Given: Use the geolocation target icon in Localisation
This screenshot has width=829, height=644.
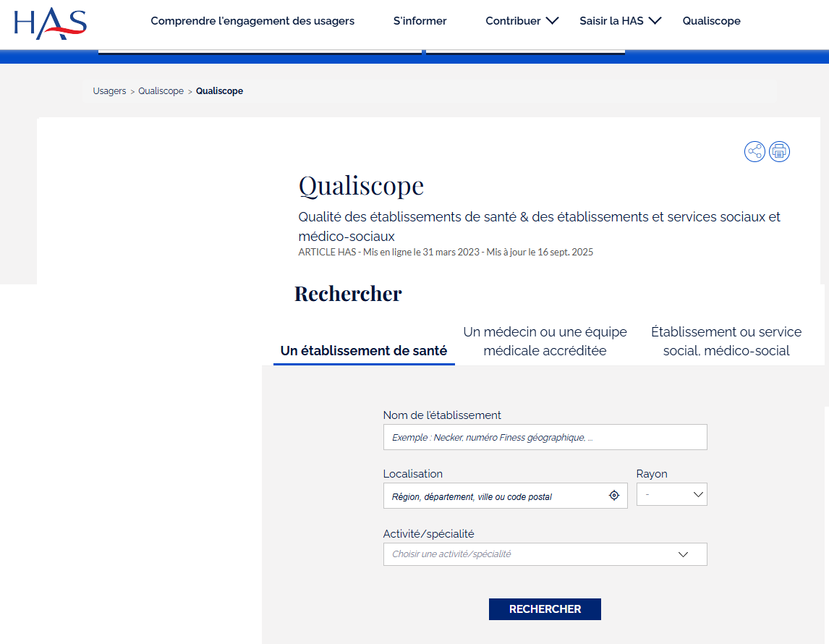Looking at the screenshot, I should [x=614, y=496].
